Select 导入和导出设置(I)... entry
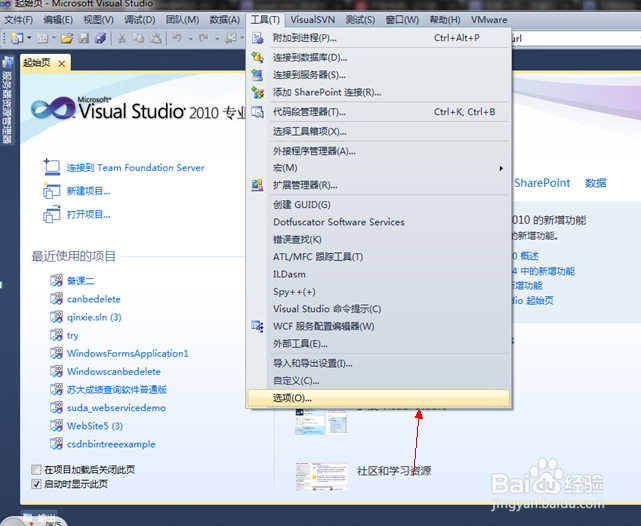Viewport: 641px width, 526px height. click(x=379, y=363)
